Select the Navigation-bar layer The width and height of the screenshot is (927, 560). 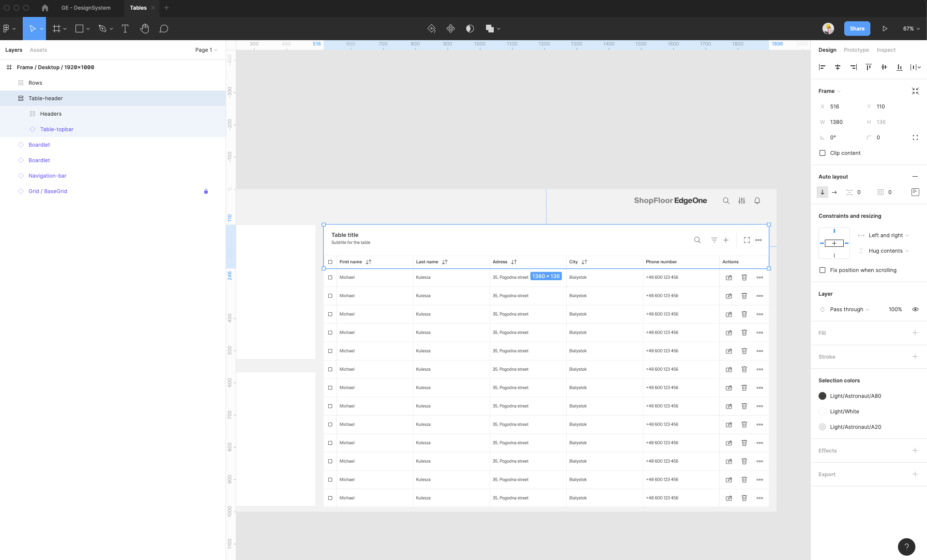pos(47,176)
